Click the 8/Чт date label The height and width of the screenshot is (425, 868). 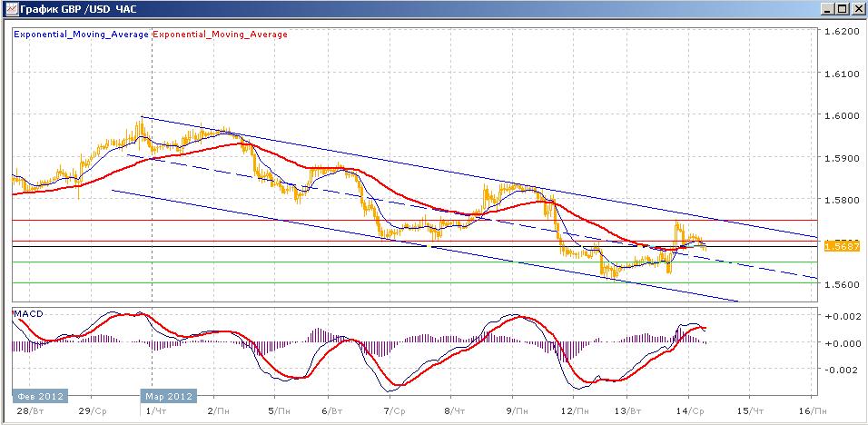[x=457, y=411]
